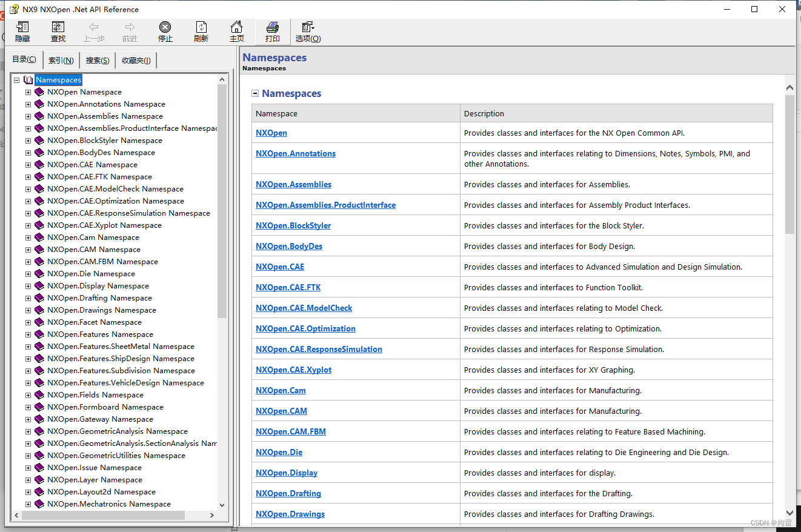Select NXOpen.Formboard Namespace tree row
Image resolution: width=801 pixels, height=532 pixels.
click(105, 407)
